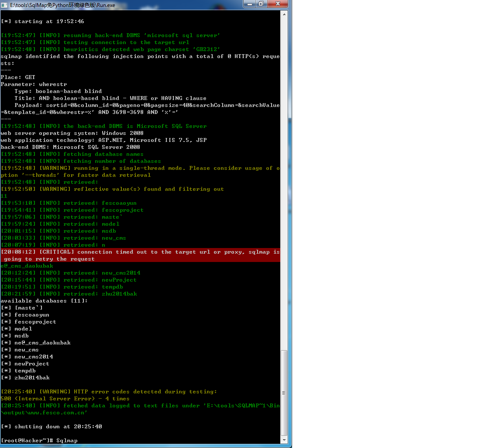Viewport: 503px width, 448px height.
Task: Click 'Parameter: wherestr' line
Action: [34, 84]
